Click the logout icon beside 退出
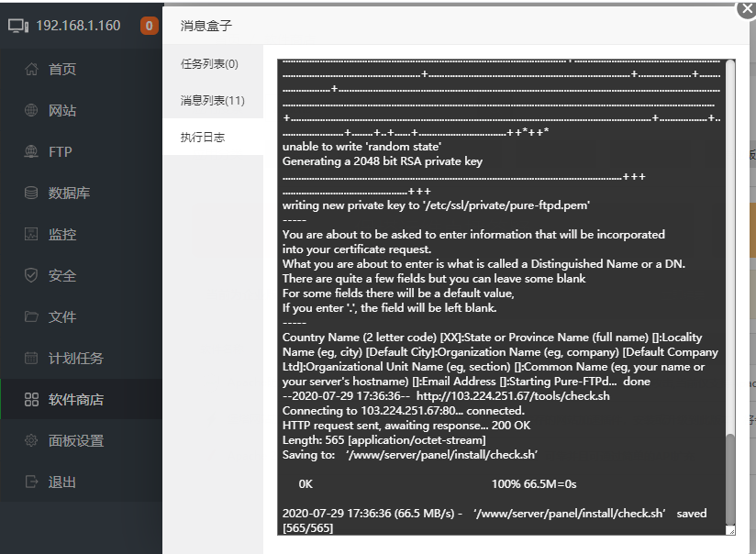 pos(31,482)
